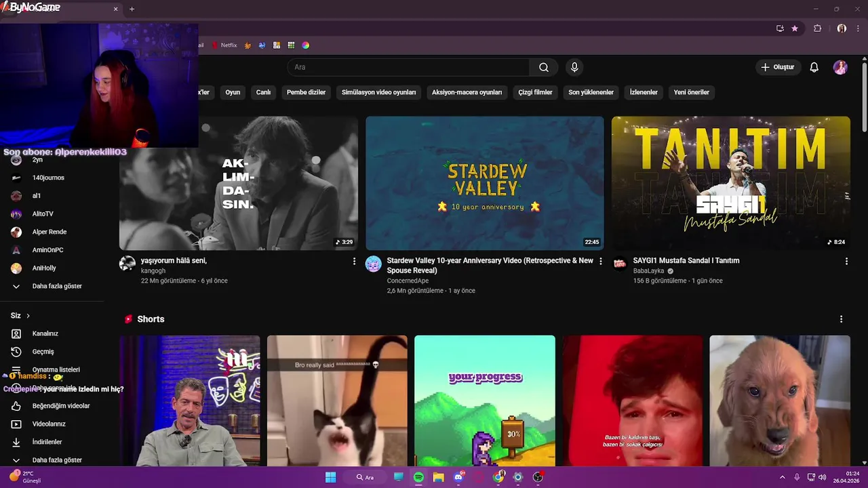Open a new browser tab
Screen dimensions: 868x488
point(132,9)
